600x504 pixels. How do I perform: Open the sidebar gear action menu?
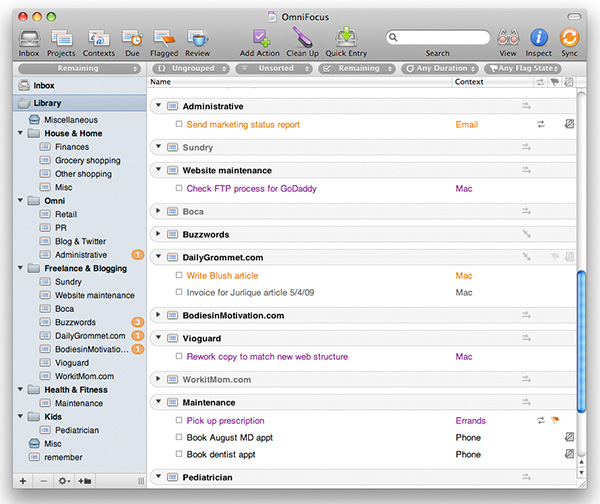(x=64, y=481)
